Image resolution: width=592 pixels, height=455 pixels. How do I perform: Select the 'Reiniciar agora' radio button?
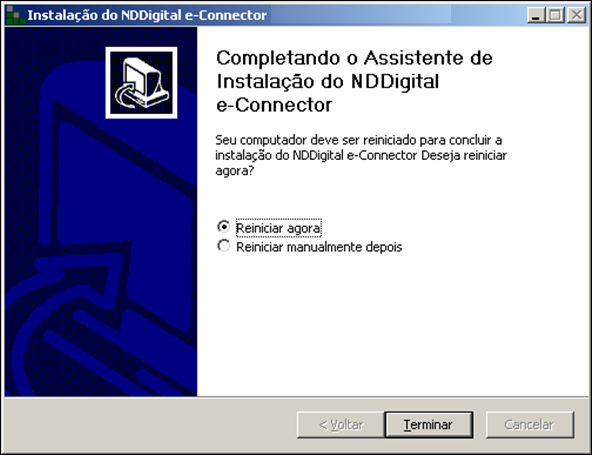coord(224,227)
